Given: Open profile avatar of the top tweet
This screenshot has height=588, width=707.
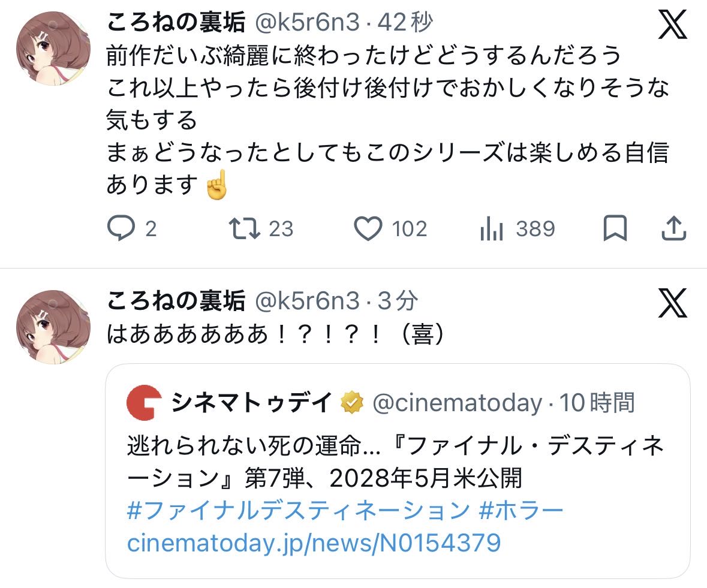Looking at the screenshot, I should coord(53,49).
